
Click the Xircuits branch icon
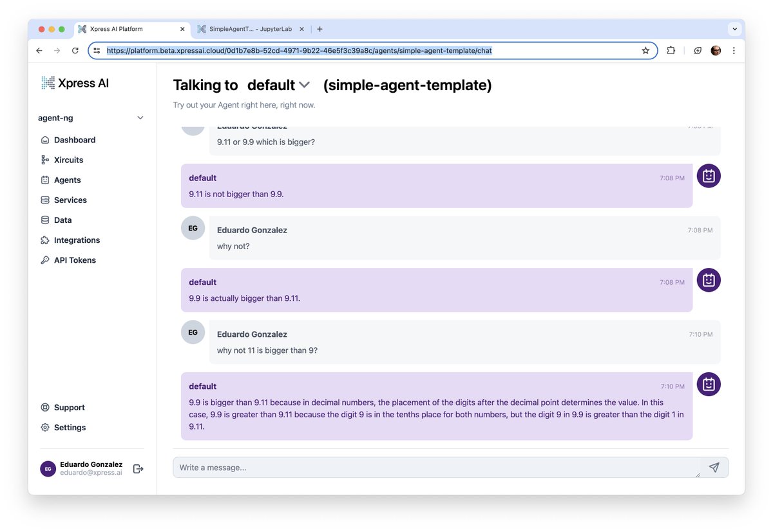tap(45, 160)
